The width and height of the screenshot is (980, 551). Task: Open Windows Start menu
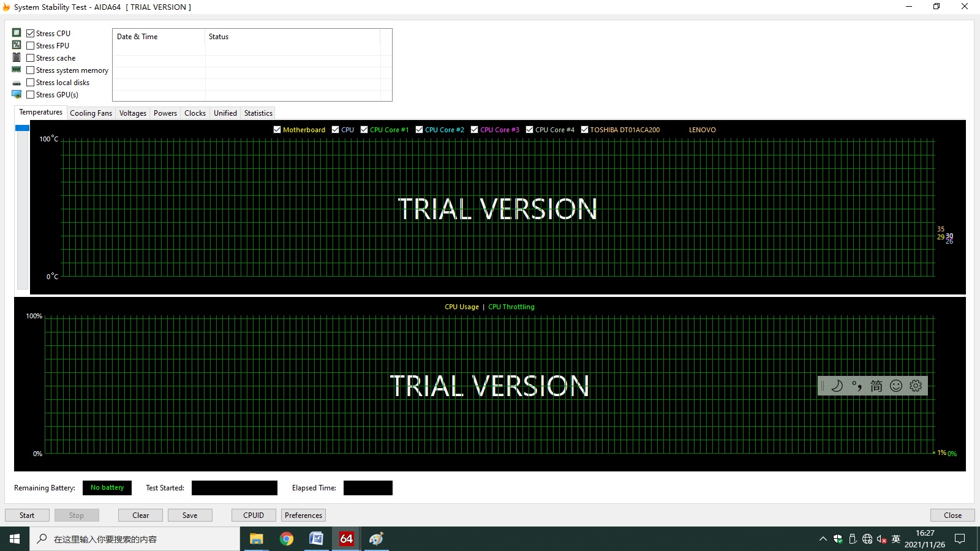pos(15,539)
